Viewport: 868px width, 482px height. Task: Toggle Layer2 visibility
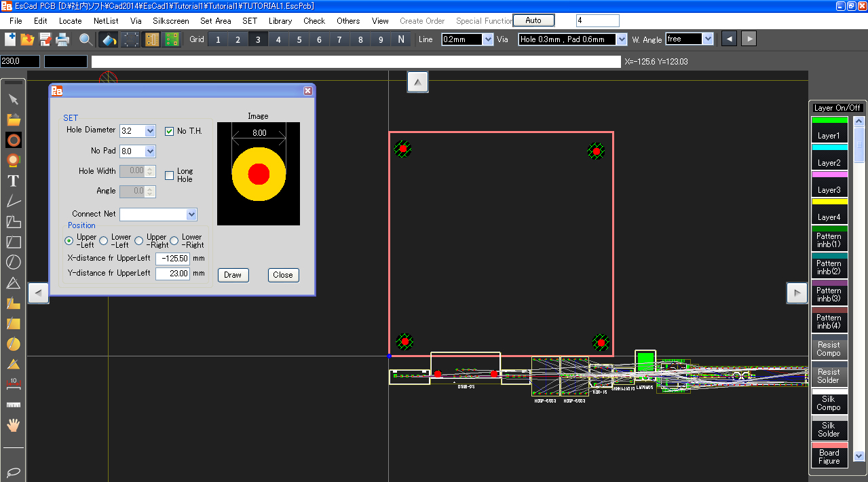click(x=829, y=156)
